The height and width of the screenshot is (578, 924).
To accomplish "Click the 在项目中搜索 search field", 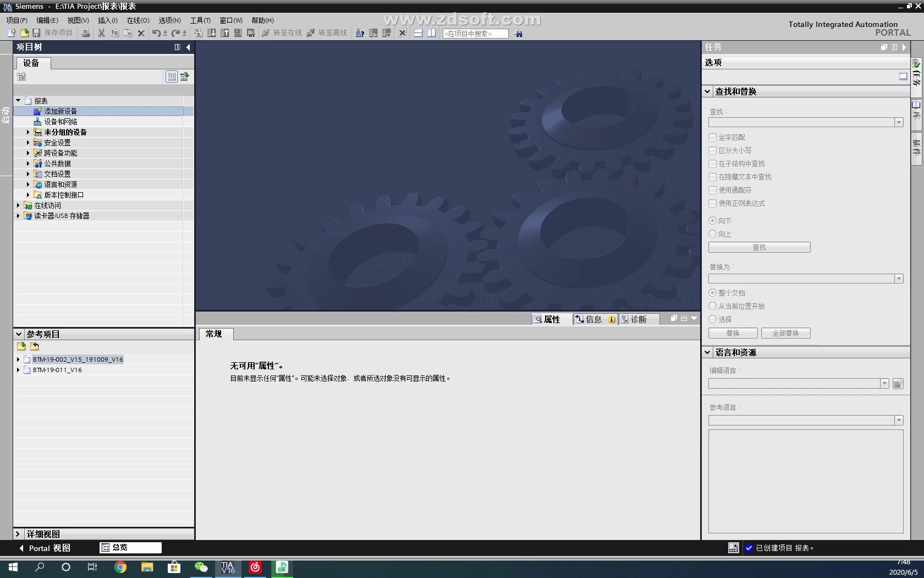I will (474, 33).
